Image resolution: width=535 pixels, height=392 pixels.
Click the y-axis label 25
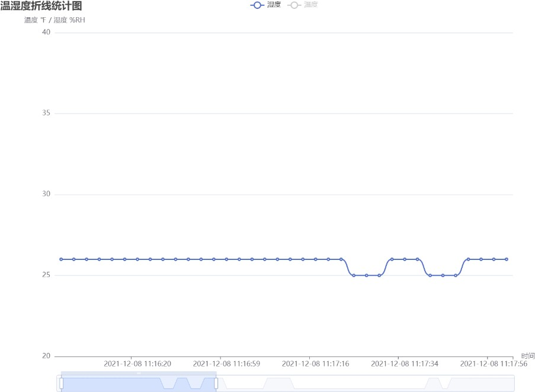tap(46, 275)
